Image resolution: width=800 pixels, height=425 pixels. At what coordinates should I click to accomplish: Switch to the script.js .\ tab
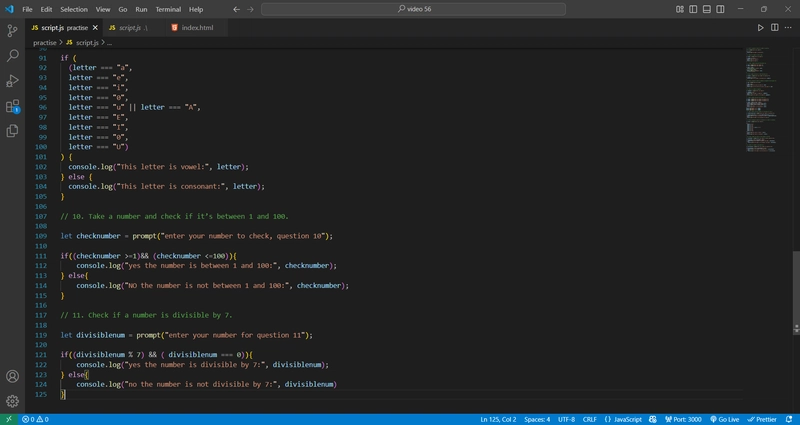click(133, 28)
